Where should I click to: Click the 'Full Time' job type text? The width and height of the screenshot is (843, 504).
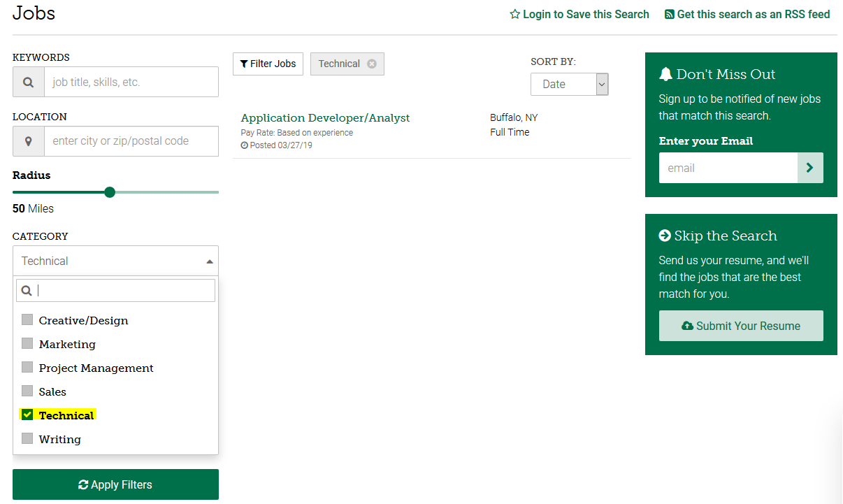(510, 132)
